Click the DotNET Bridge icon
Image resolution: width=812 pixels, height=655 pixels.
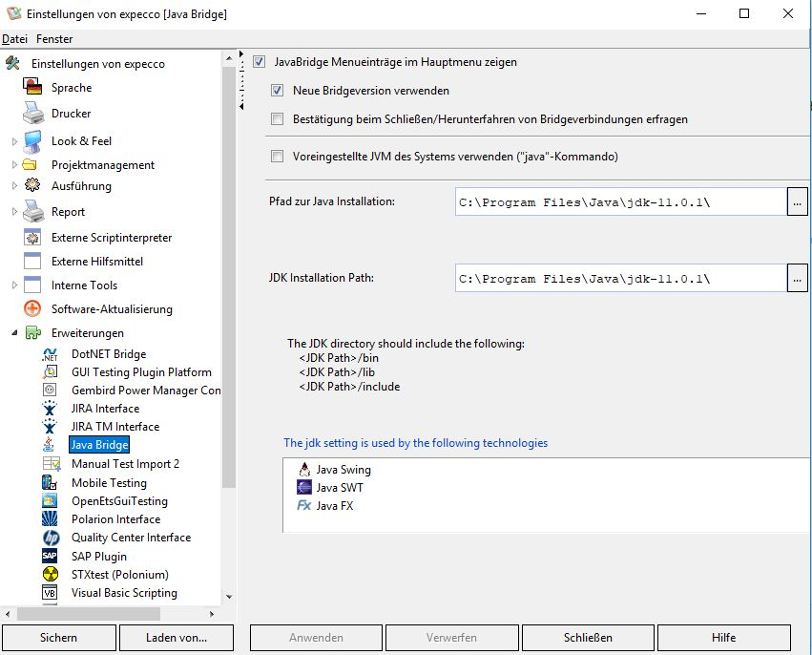(x=51, y=353)
